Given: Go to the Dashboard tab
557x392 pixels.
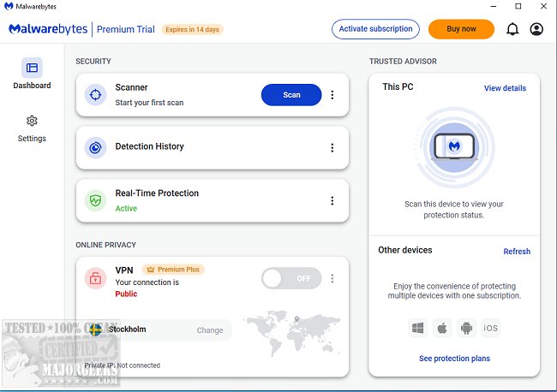Looking at the screenshot, I should [x=32, y=74].
